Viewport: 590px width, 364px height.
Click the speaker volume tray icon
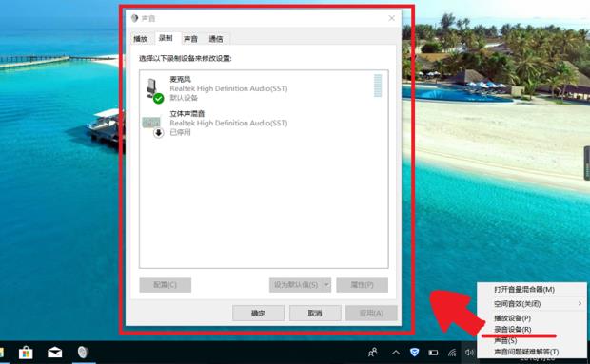coord(469,353)
